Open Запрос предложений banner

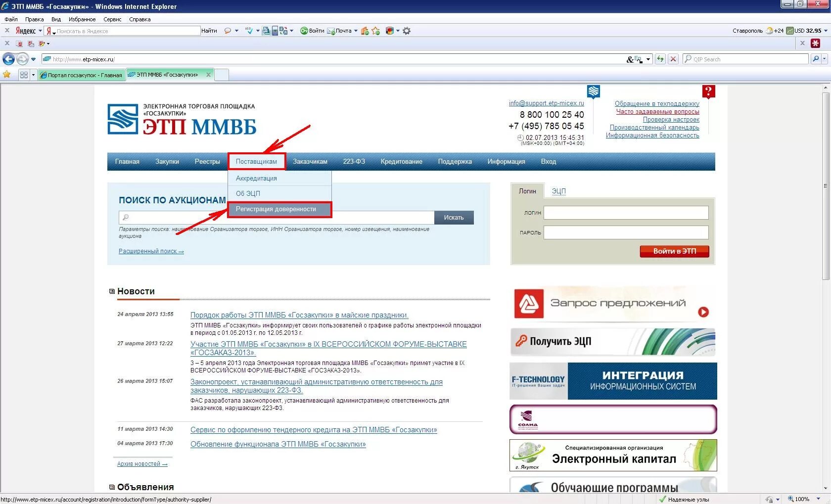tap(613, 304)
